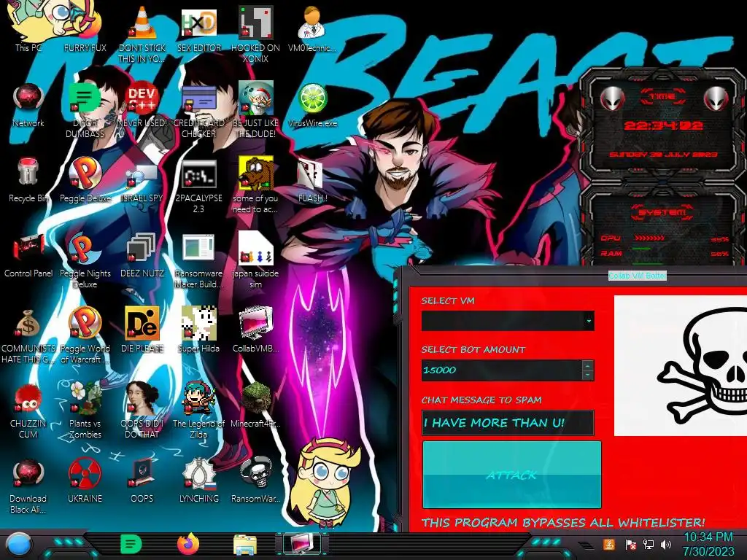Launch the CREDIT CARD CHECKER shortcut
Image resolution: width=747 pixels, height=560 pixels.
[x=198, y=111]
